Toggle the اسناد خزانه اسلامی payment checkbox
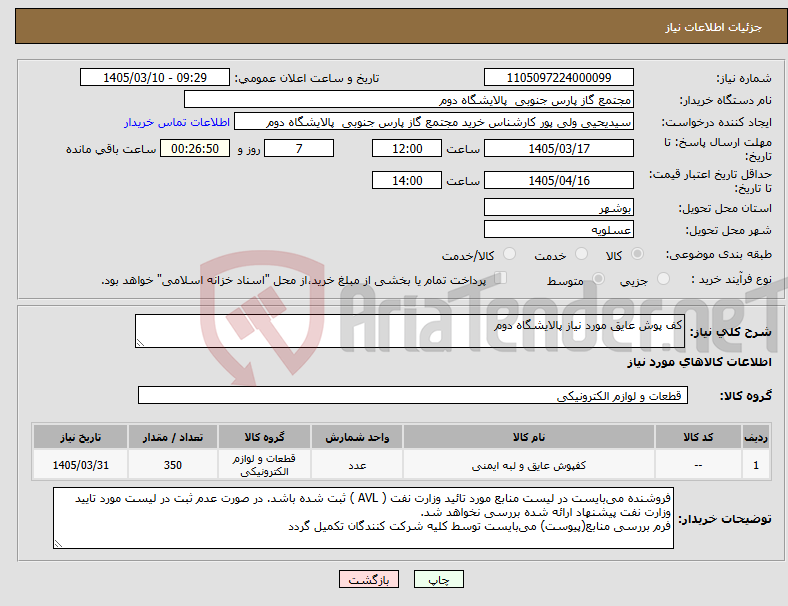The image size is (788, 606). [x=500, y=278]
